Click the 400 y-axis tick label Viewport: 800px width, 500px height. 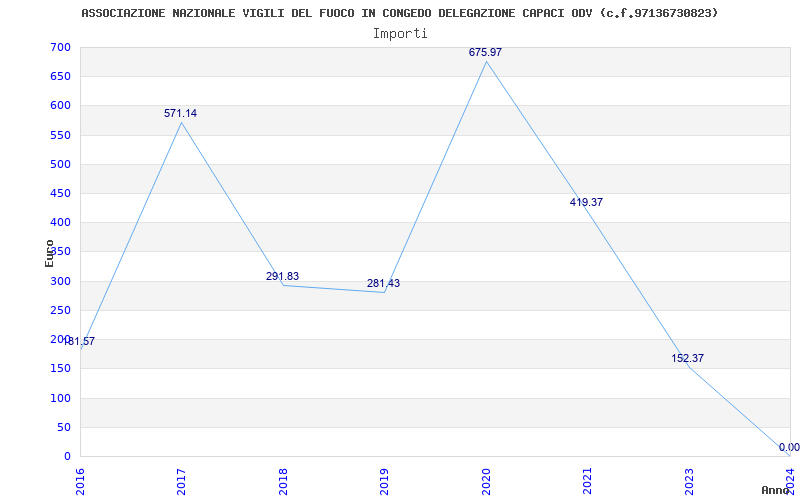pos(60,222)
